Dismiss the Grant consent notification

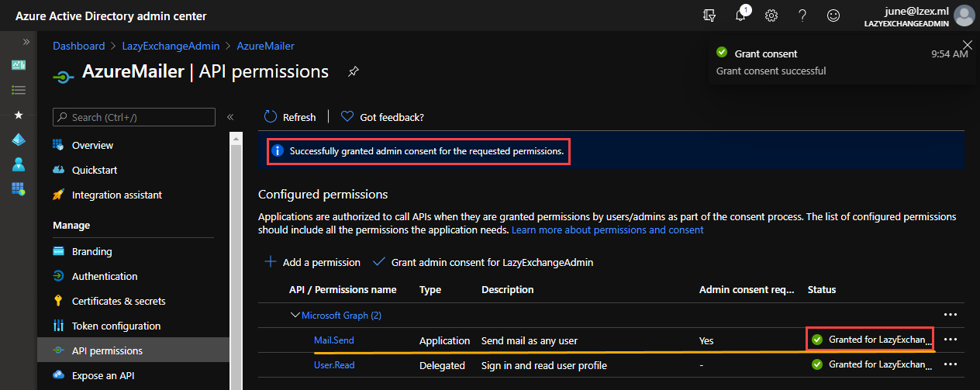click(967, 45)
